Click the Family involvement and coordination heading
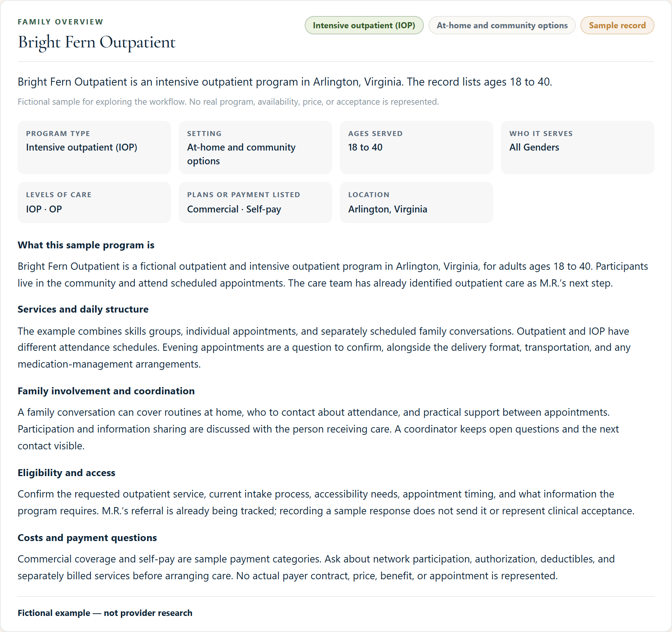The image size is (672, 632). (106, 391)
